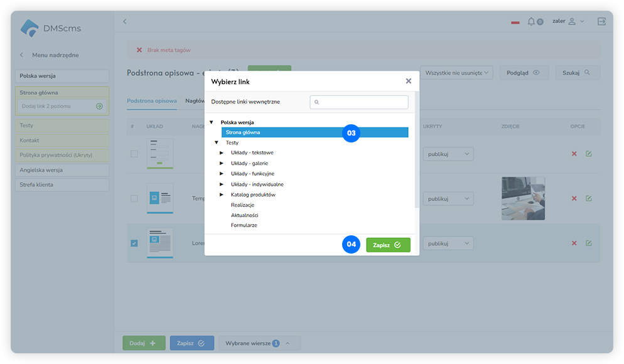Close the Wybierz link dialog
This screenshot has width=624, height=364.
point(409,81)
